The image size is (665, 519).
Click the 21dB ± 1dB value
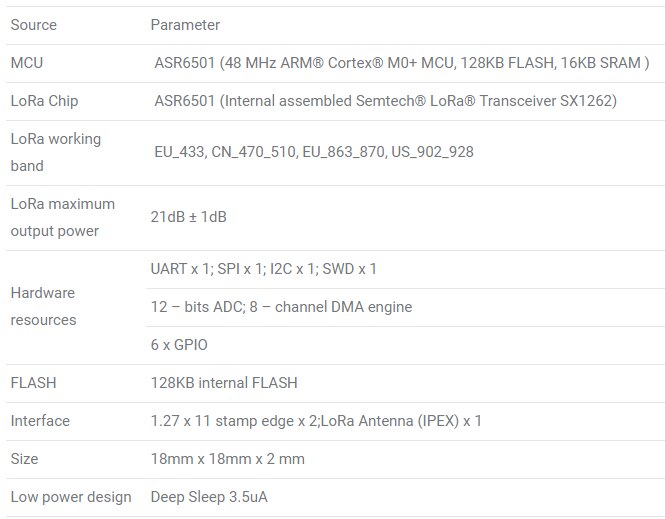coord(189,217)
